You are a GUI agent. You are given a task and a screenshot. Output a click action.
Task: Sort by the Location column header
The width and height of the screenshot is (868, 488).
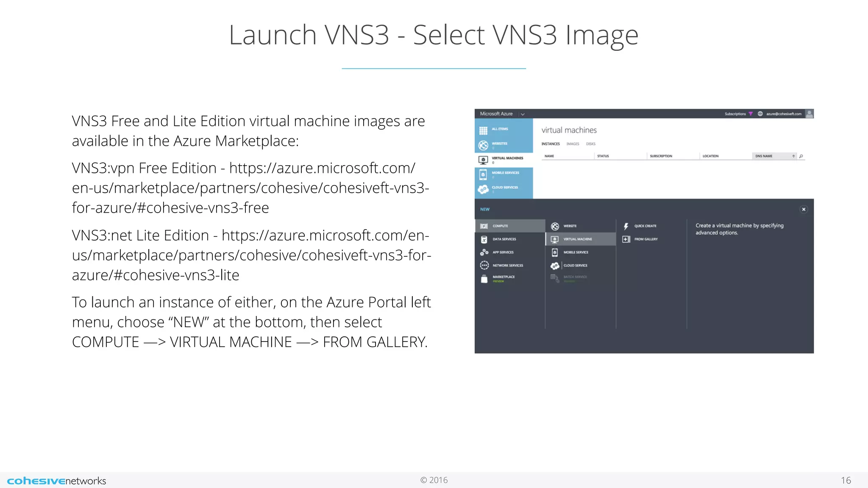[x=710, y=156]
